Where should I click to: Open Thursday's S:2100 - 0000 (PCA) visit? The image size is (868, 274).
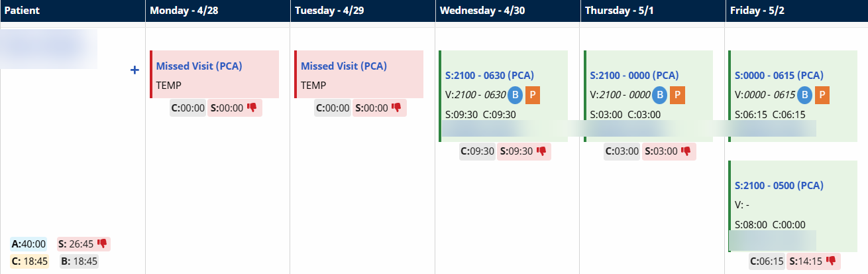pyautogui.click(x=633, y=76)
